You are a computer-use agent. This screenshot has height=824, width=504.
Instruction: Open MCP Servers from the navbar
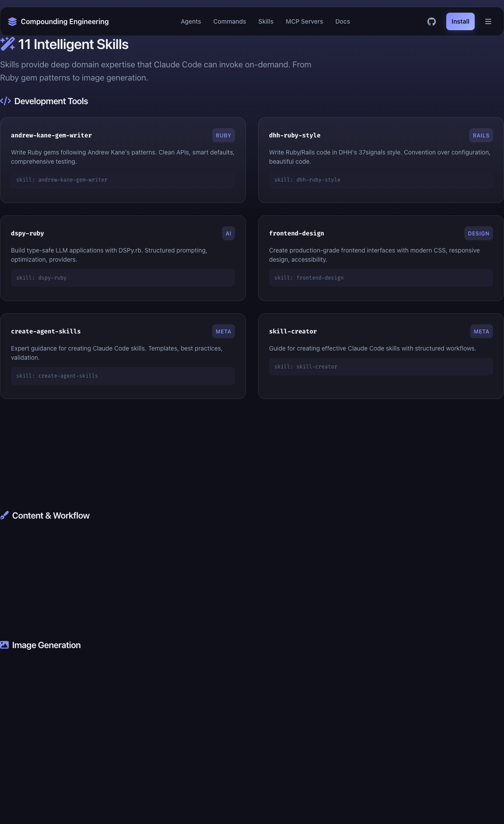(x=304, y=21)
